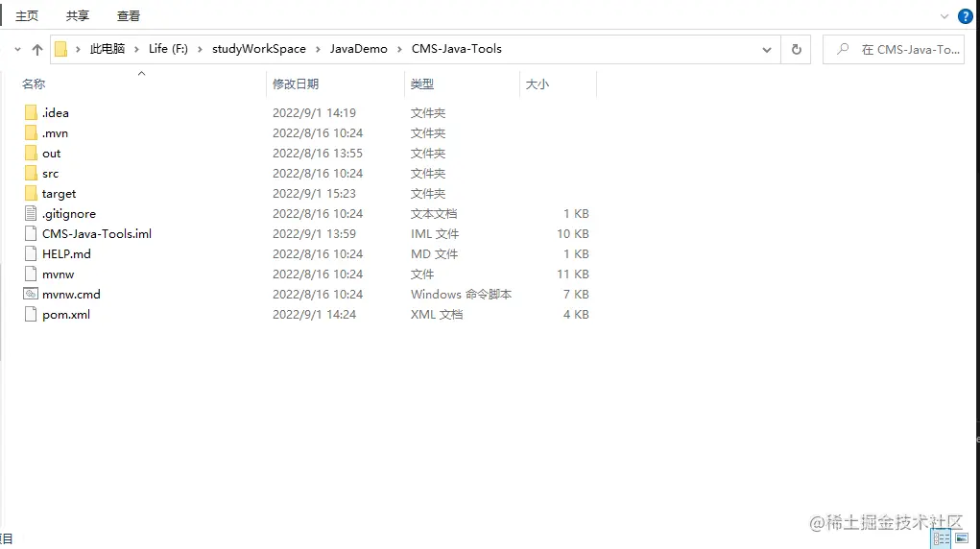Select the CMS-Java-Tools.iml file name
This screenshot has width=980, height=549.
[97, 234]
